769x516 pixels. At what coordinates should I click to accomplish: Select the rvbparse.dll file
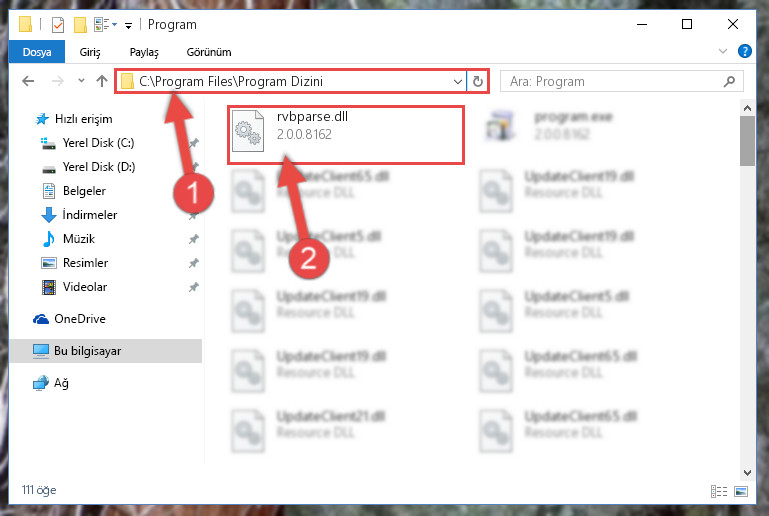(x=345, y=135)
